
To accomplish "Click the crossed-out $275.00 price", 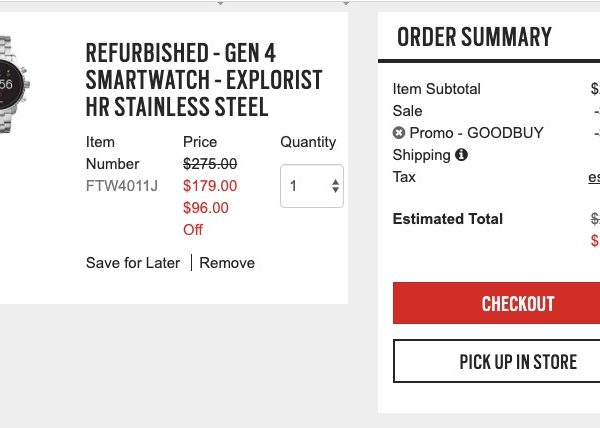I will click(210, 164).
